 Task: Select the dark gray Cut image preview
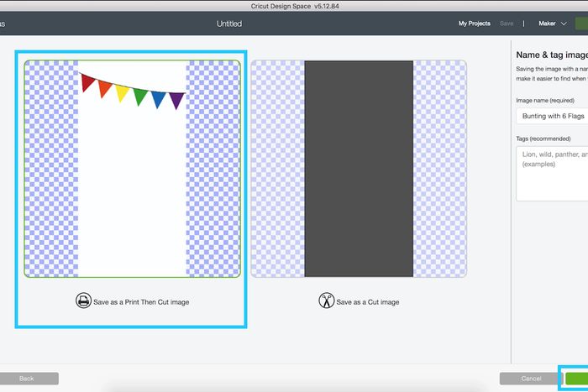[x=359, y=168]
